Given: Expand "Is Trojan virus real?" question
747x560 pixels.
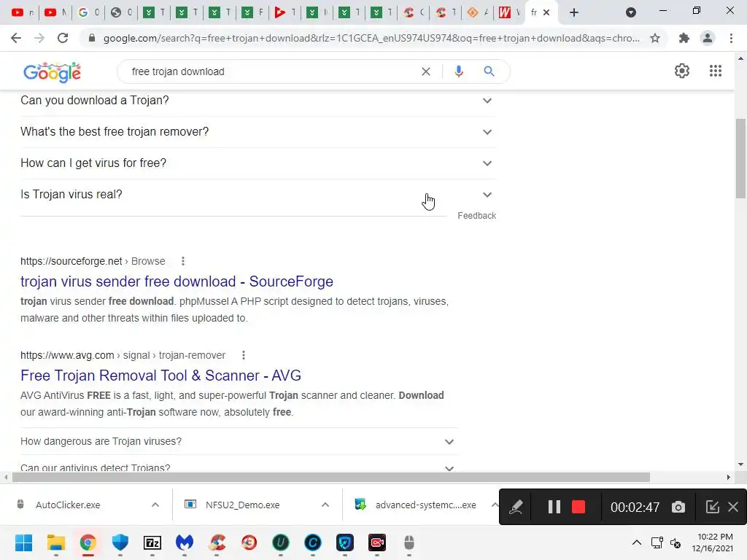Looking at the screenshot, I should pyautogui.click(x=258, y=195).
